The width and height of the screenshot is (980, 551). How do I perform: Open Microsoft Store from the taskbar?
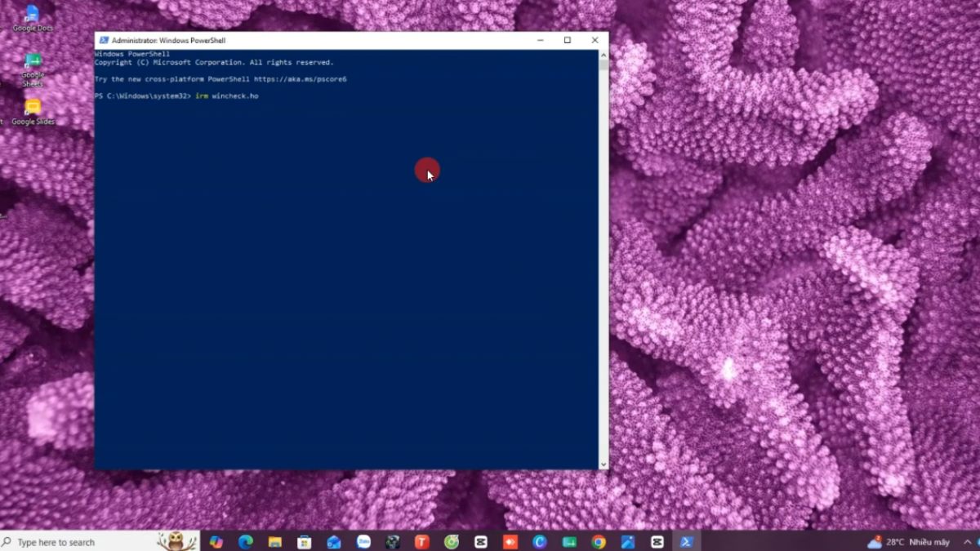(x=305, y=541)
